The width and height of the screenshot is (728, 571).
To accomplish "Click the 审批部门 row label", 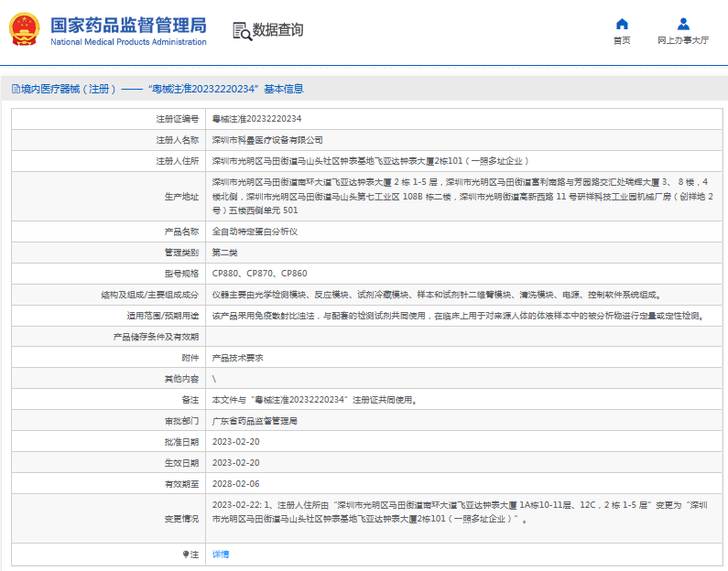I will pos(181,421).
